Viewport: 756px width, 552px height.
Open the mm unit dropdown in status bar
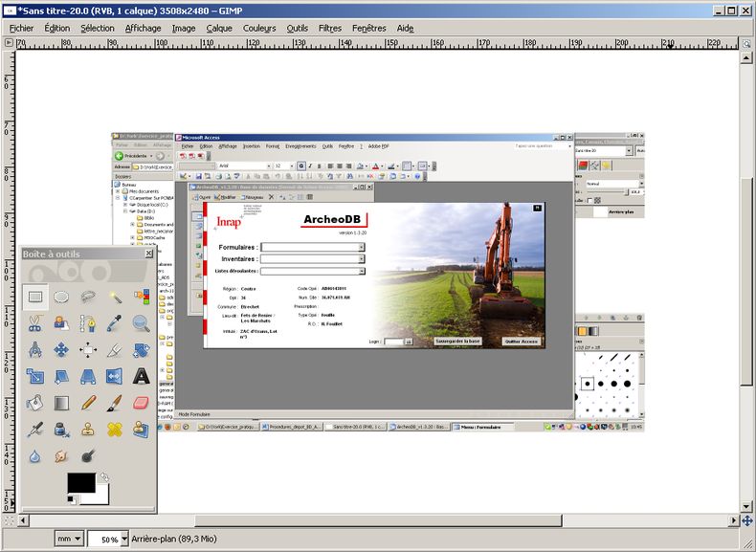(x=69, y=539)
